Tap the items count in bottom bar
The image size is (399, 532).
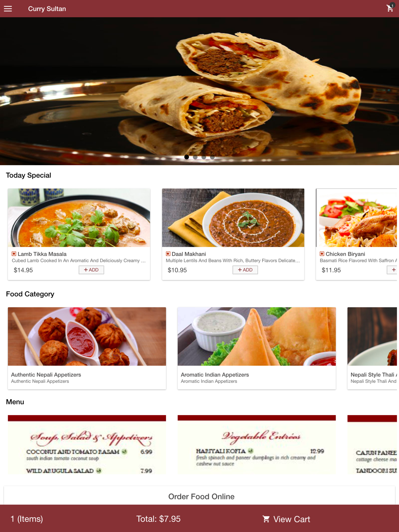[x=27, y=519]
